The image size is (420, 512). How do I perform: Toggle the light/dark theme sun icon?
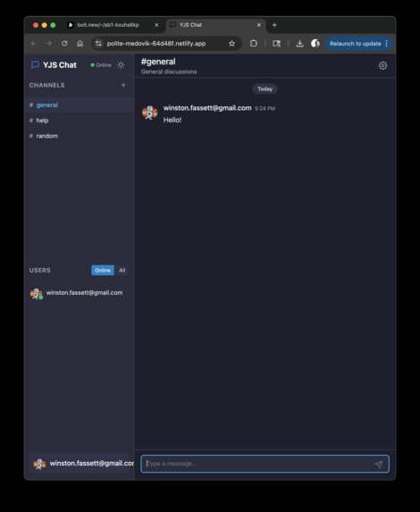pyautogui.click(x=121, y=65)
